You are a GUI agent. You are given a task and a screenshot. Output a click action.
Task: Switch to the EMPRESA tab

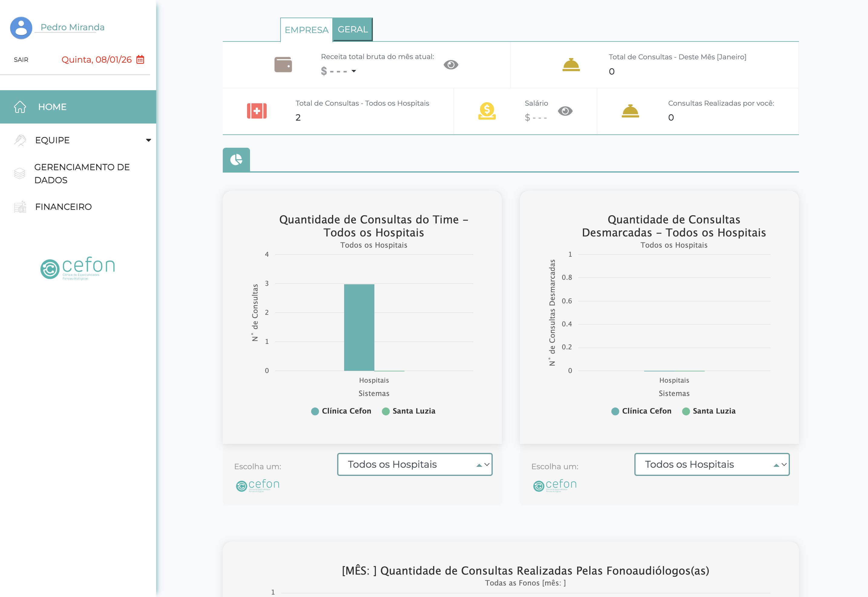click(306, 30)
